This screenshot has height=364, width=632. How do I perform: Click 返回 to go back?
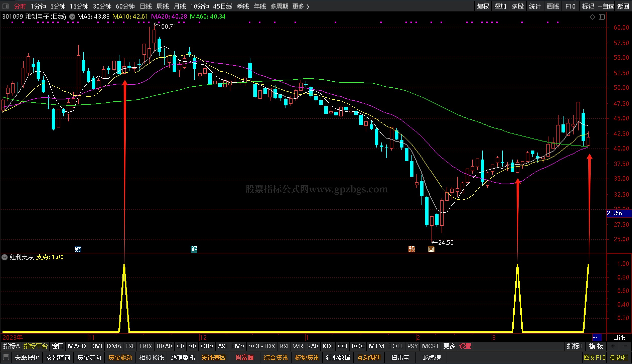point(623,6)
